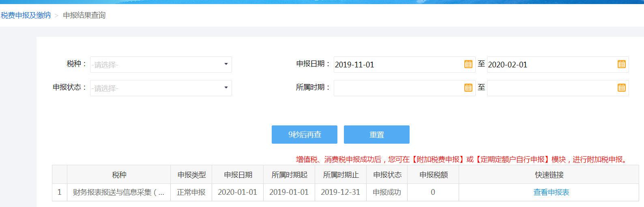Viewport: 644px width, 207px height.
Task: Click the 申报税额 column header
Action: pos(434,175)
